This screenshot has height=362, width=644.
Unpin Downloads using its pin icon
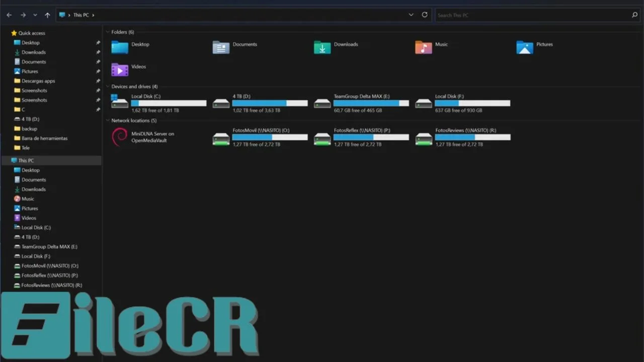click(x=98, y=52)
